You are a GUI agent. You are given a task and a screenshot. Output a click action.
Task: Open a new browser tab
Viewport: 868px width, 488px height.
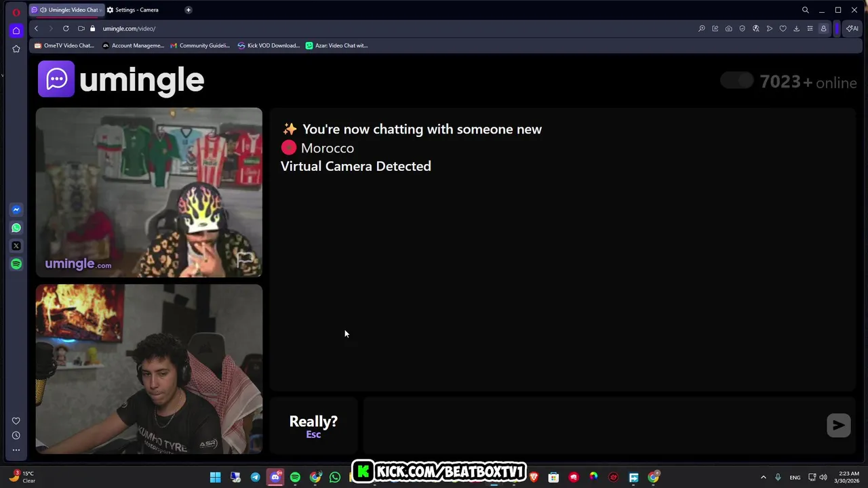click(x=189, y=10)
